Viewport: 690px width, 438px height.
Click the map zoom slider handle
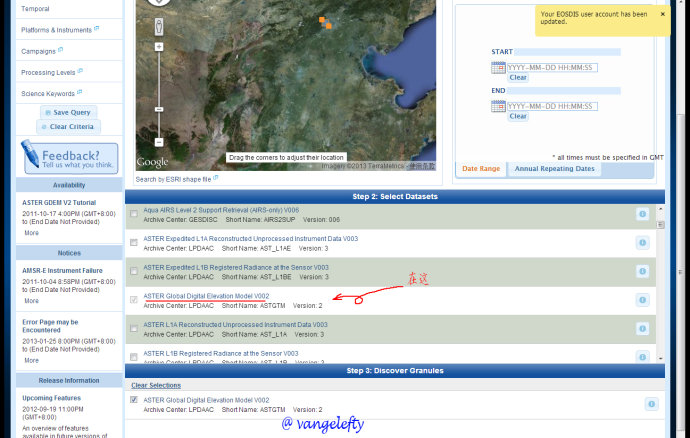tap(159, 109)
